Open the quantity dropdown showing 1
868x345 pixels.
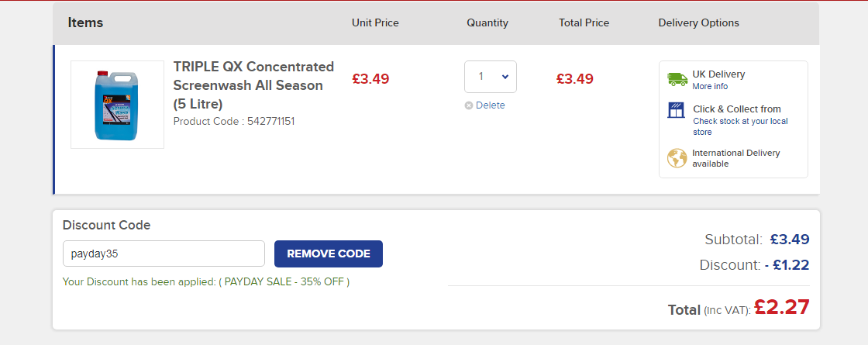tap(491, 77)
